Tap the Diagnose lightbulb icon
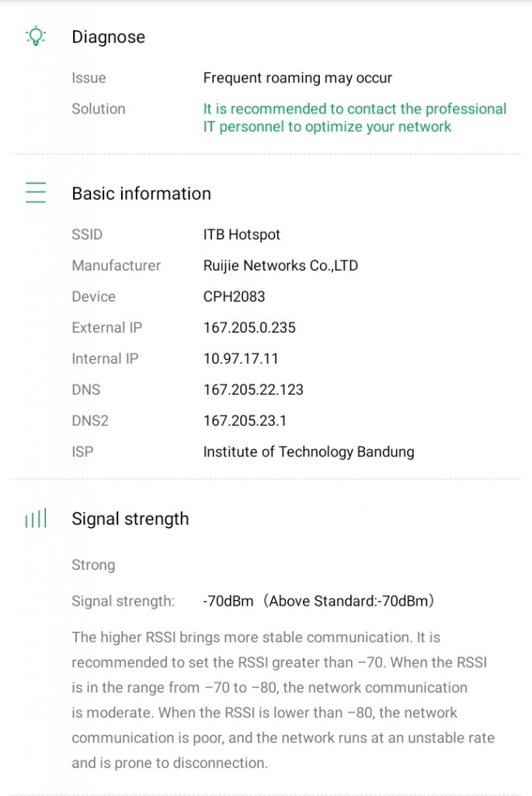 point(36,36)
